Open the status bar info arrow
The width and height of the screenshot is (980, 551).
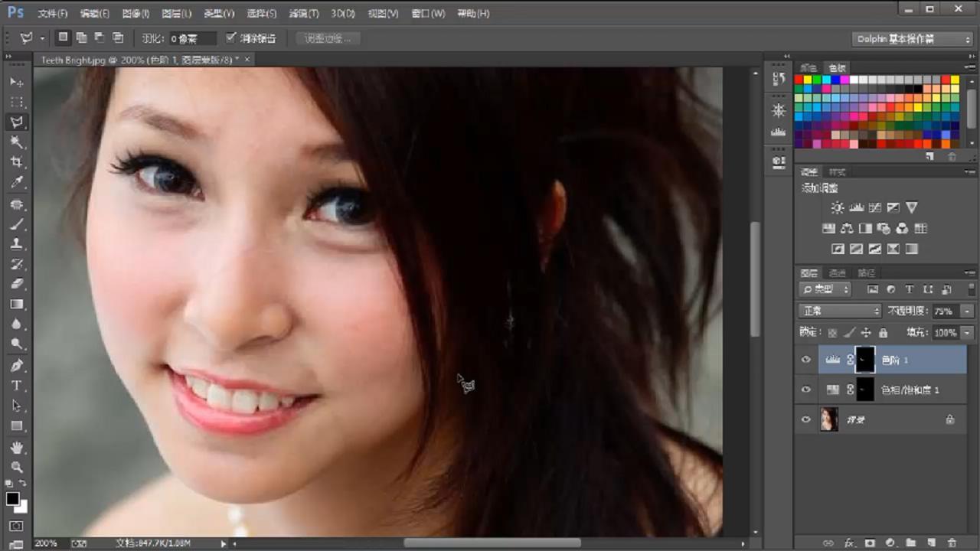[224, 543]
